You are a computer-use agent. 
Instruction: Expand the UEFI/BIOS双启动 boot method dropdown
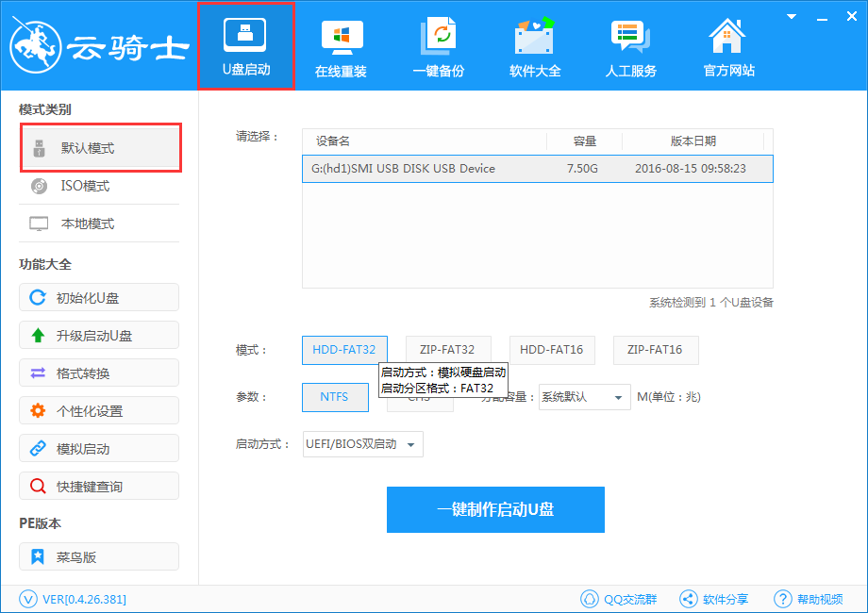click(361, 443)
